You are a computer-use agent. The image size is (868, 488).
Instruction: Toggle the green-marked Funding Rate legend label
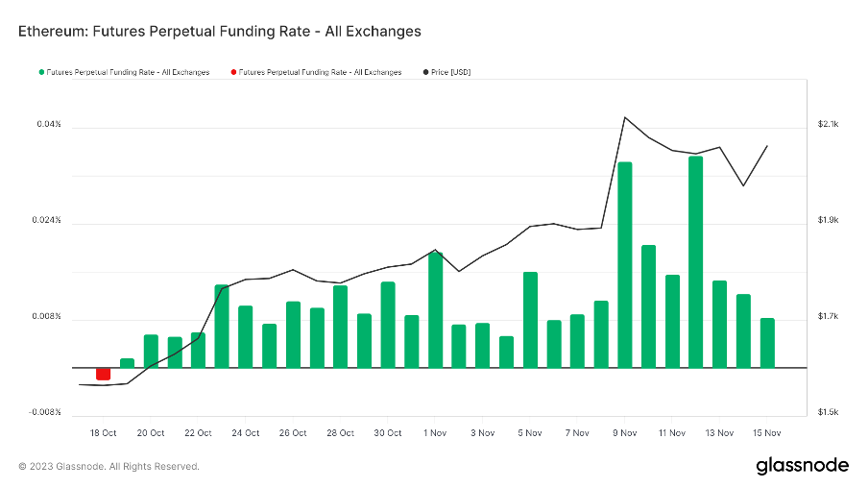tap(128, 72)
